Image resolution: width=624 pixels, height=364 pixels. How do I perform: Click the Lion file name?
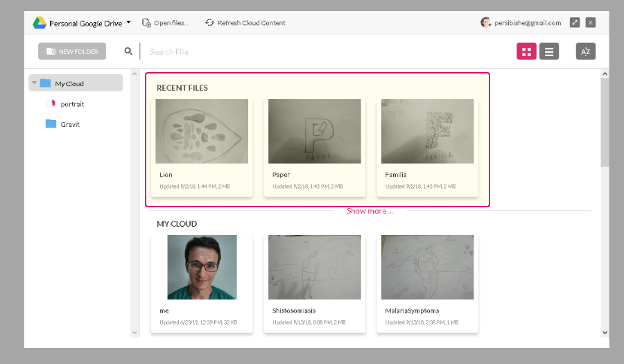pyautogui.click(x=166, y=175)
